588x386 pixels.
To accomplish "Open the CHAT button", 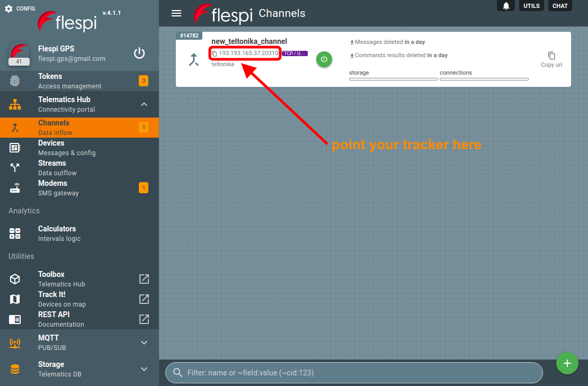I will (x=560, y=6).
